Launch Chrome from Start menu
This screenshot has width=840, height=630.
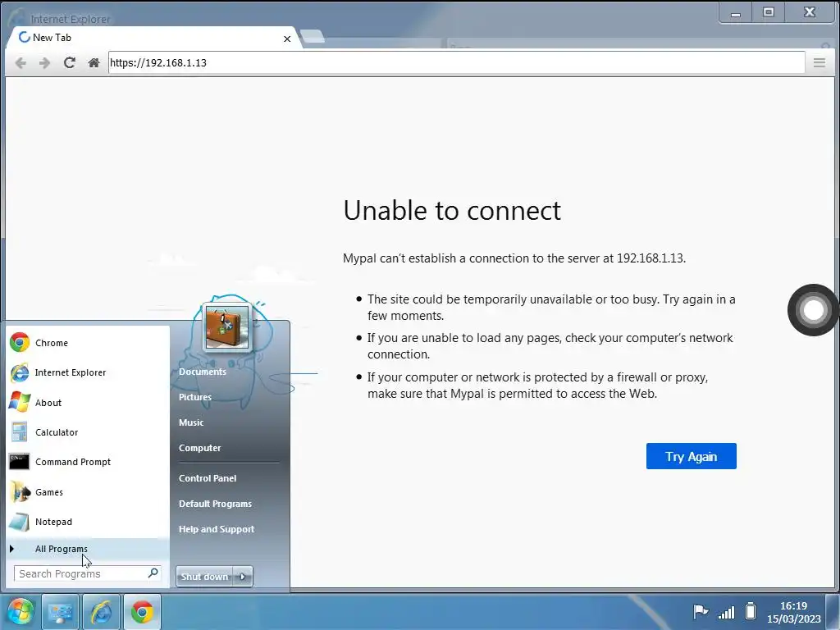pos(88,343)
